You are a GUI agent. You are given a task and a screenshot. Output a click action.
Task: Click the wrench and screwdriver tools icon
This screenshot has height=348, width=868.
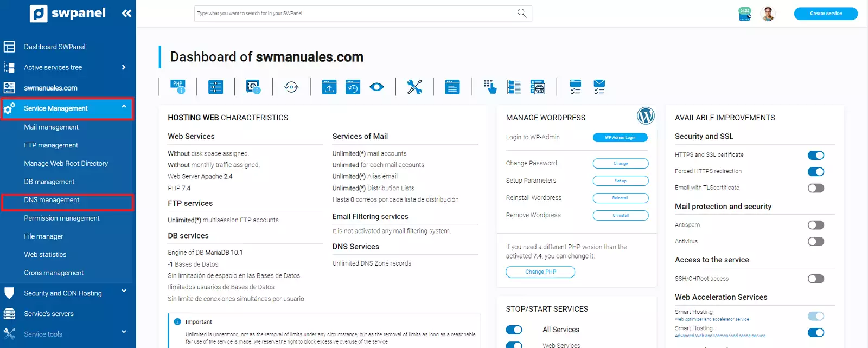(x=414, y=87)
